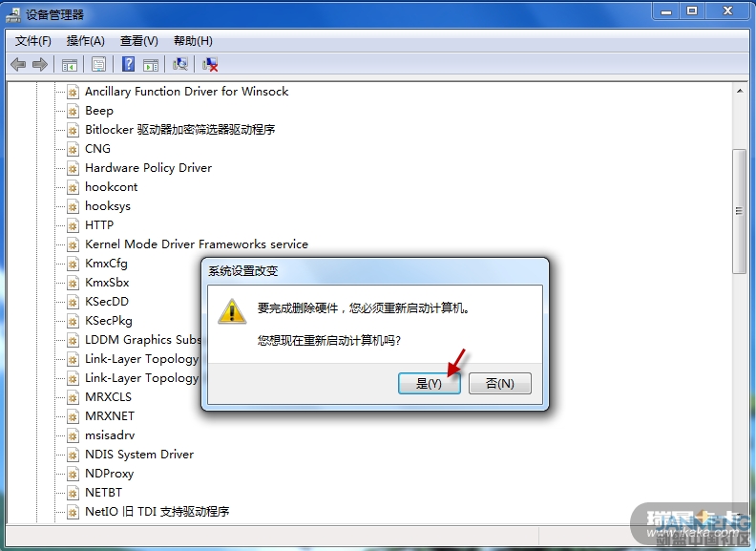Viewport: 756px width, 551px height.
Task: Click the scroll up arrow
Action: click(739, 91)
